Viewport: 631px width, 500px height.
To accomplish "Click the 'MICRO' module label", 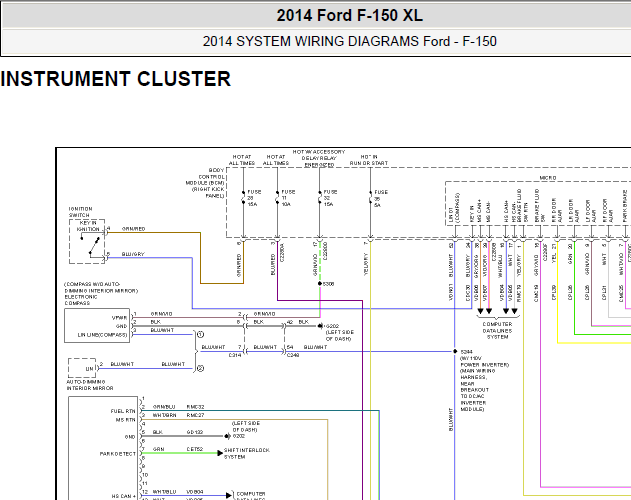I will pyautogui.click(x=548, y=178).
